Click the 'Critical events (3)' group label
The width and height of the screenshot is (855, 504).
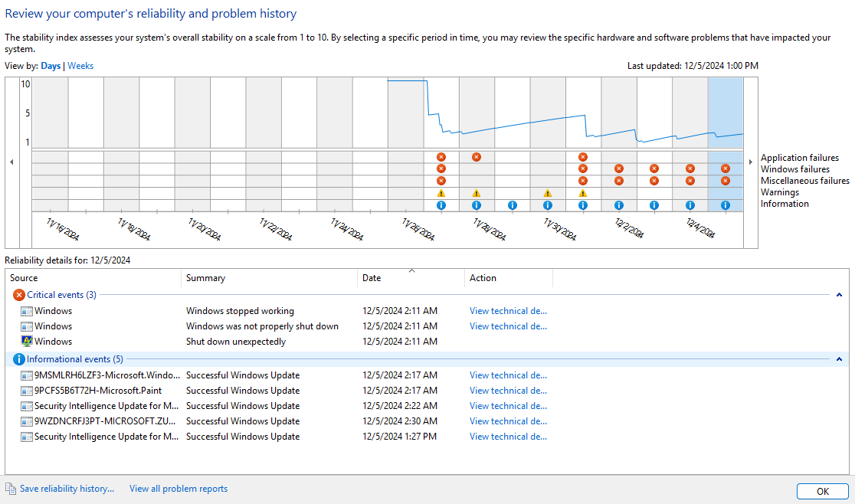pos(61,295)
